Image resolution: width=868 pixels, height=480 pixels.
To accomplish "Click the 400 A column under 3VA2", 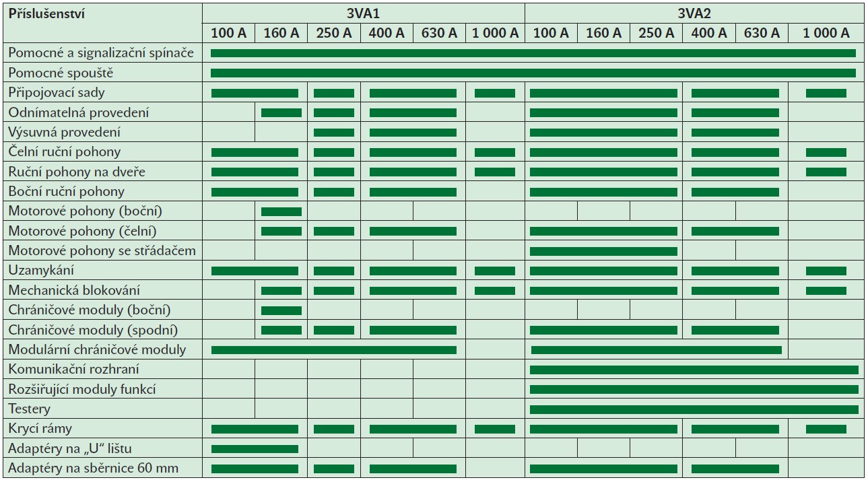I will coord(708,33).
